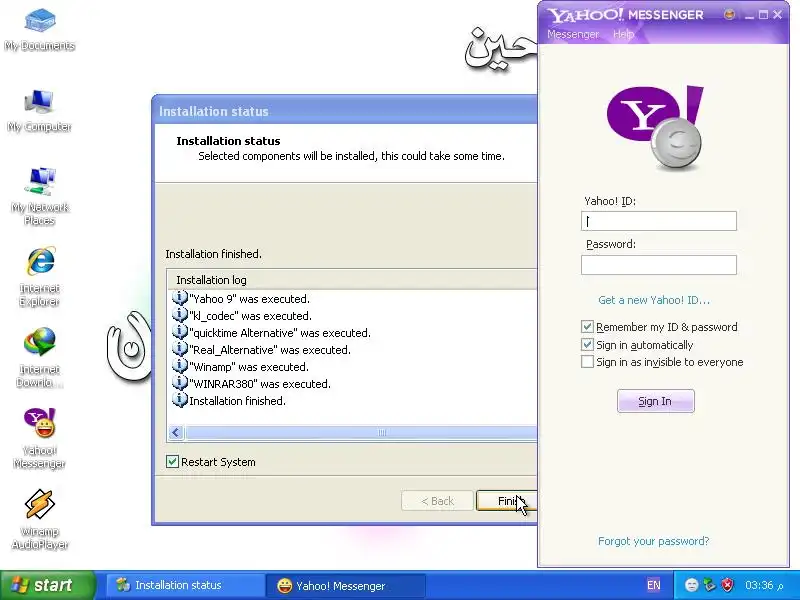Click the Back button in installer

tap(437, 501)
